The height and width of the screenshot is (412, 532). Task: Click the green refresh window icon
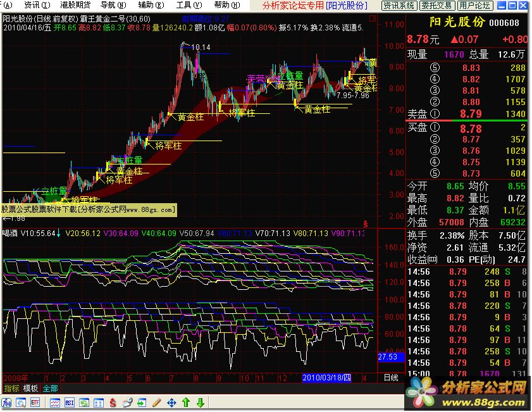point(84,403)
